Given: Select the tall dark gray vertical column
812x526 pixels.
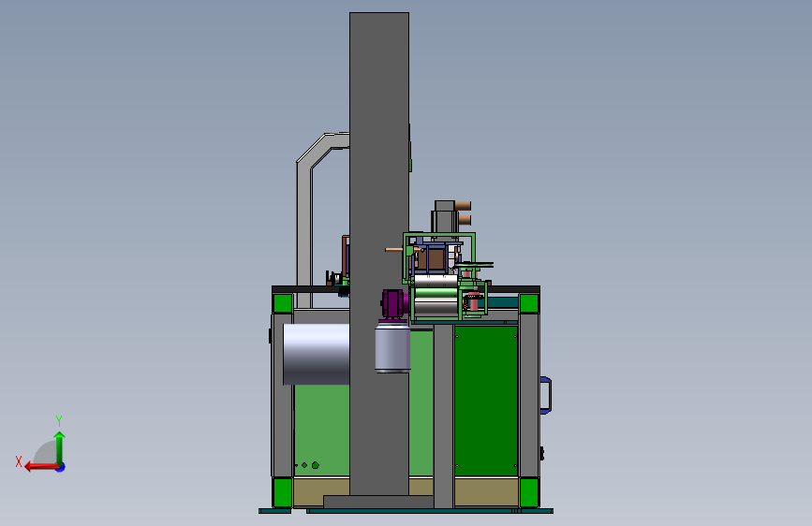Looking at the screenshot, I should point(379,254).
